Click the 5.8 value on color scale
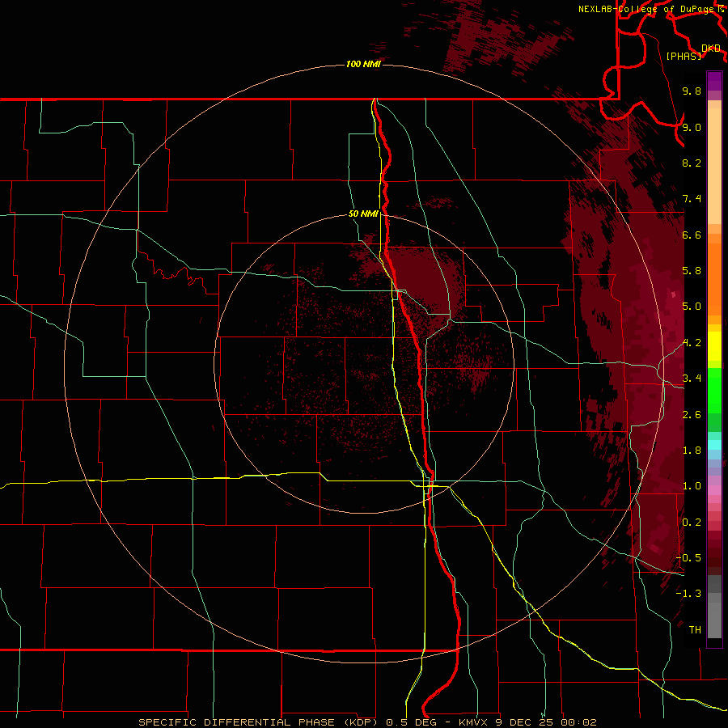Screen dimensions: 728x728 click(x=692, y=271)
